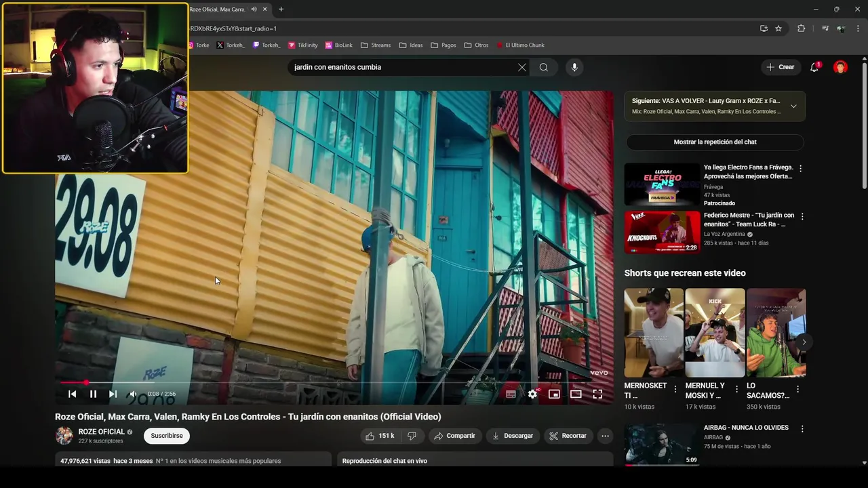Open YouTube notifications bell
The width and height of the screenshot is (868, 488).
[814, 67]
